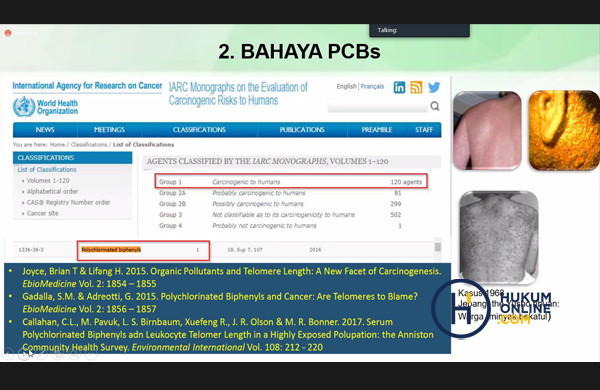Click 'Carcinogenic to humans' text
Image resolution: width=600 pixels, height=390 pixels.
point(246,182)
